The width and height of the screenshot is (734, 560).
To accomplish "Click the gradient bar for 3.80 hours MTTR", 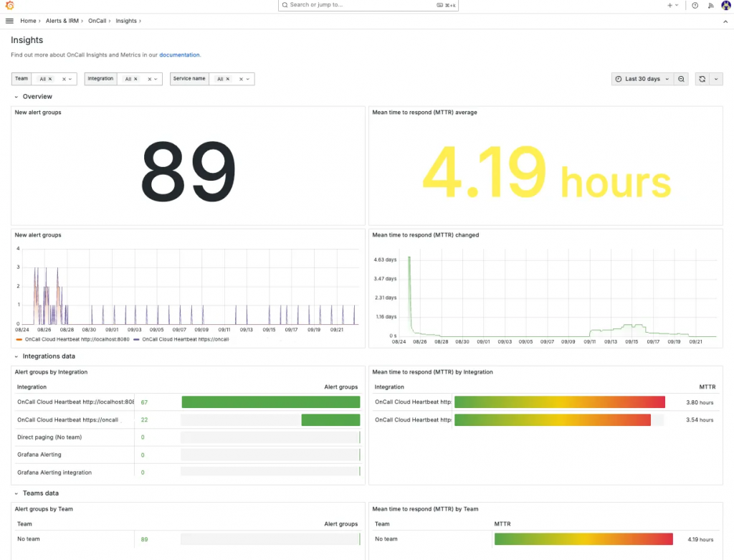I will coord(560,402).
